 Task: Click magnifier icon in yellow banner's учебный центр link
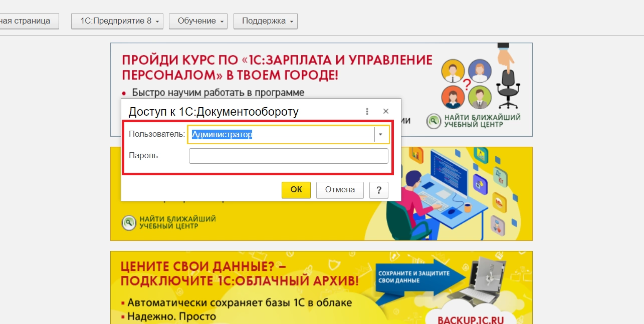(129, 222)
